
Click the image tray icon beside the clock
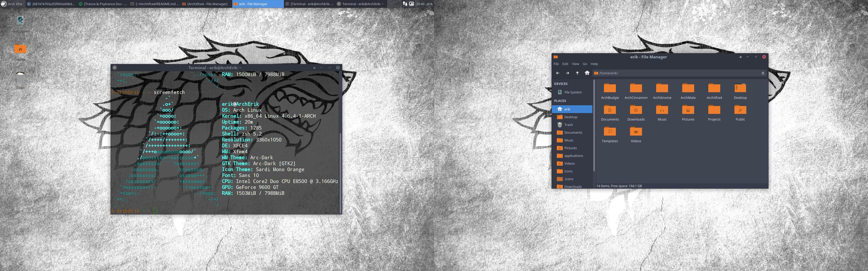click(412, 4)
